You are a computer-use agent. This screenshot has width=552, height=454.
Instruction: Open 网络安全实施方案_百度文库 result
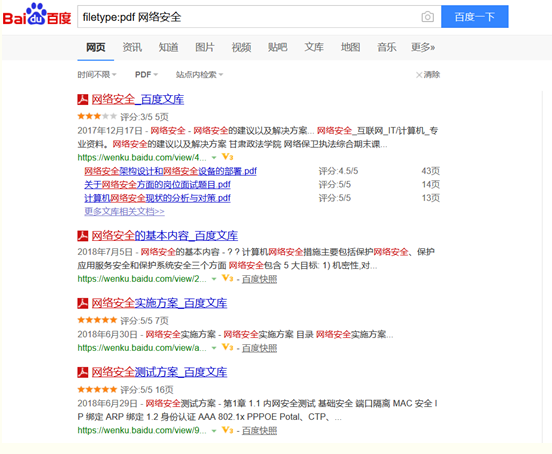tap(159, 303)
